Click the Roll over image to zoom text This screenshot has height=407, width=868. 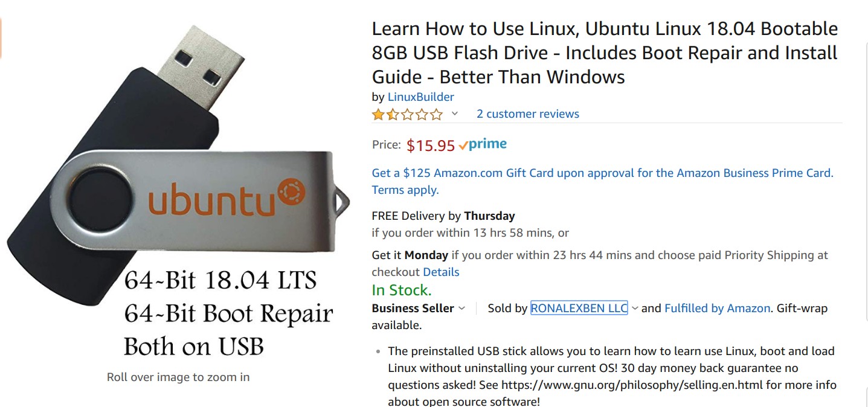point(178,377)
